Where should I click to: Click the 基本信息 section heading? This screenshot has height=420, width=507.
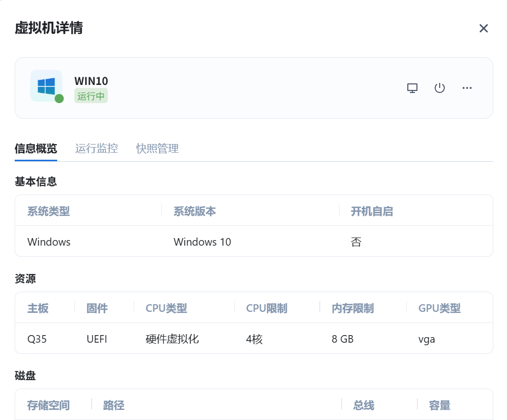[36, 181]
